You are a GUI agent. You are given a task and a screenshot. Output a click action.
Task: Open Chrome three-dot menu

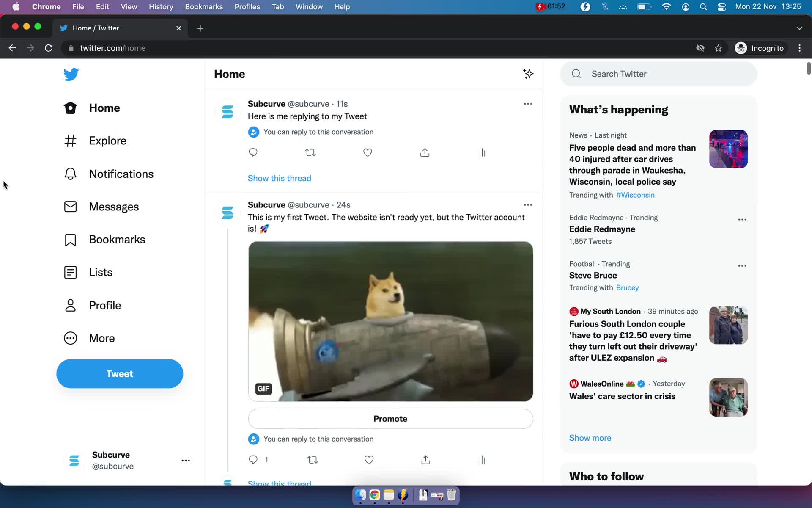[x=799, y=48]
